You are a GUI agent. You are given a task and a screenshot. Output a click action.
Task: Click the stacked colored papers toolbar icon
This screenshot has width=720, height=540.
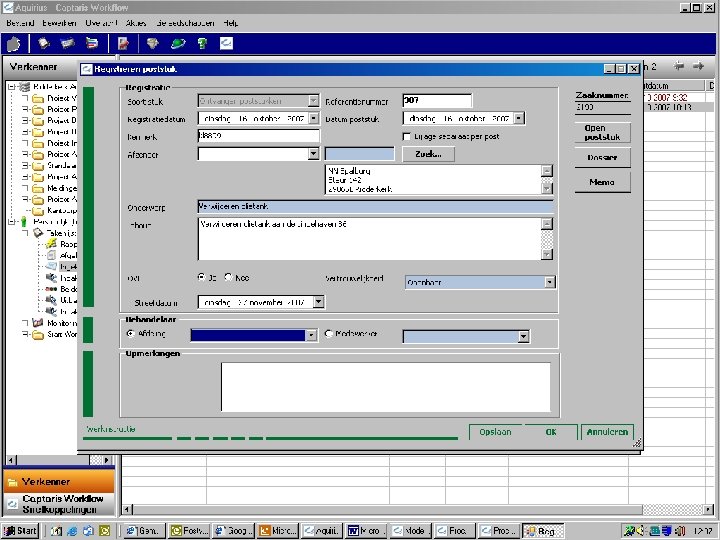pos(92,44)
